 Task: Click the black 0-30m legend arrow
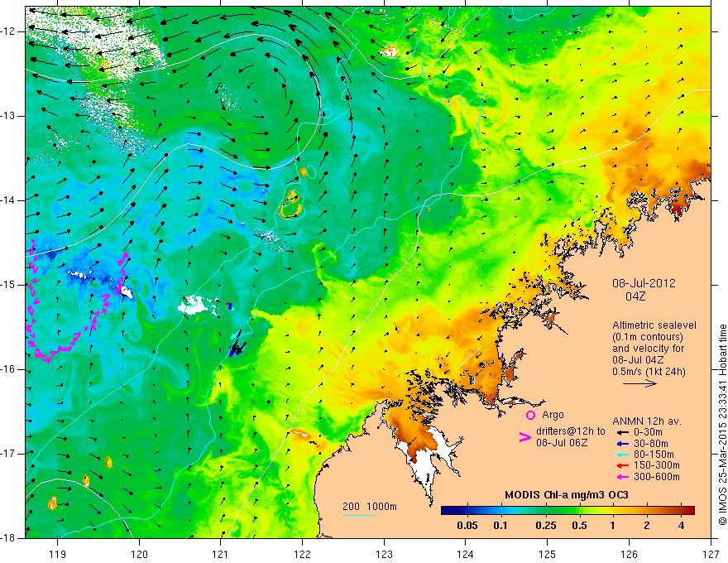pyautogui.click(x=622, y=432)
